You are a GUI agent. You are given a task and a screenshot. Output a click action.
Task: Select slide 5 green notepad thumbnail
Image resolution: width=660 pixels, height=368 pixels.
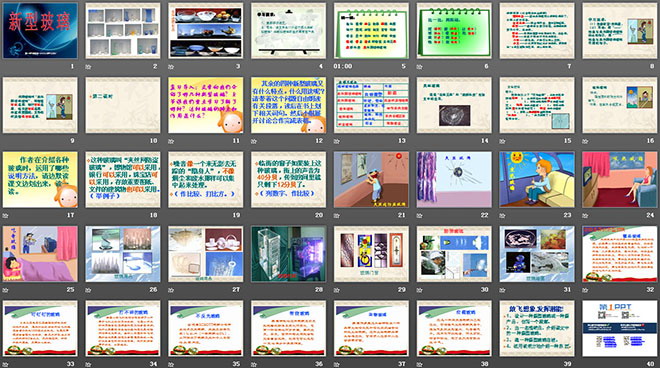point(371,30)
